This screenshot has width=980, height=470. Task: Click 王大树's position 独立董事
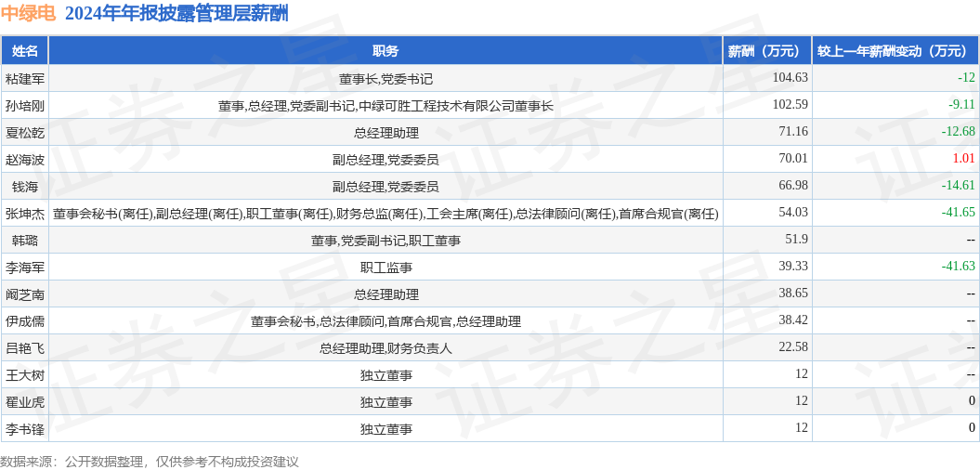click(x=385, y=374)
